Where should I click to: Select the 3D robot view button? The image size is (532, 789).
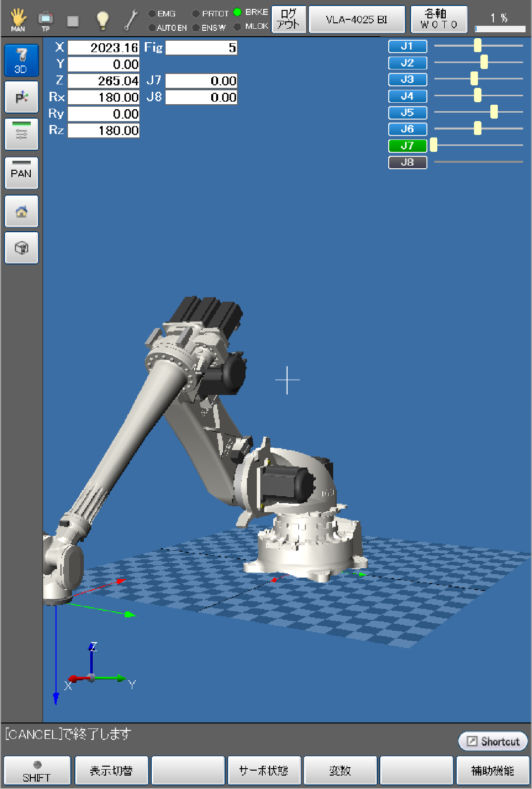click(x=21, y=61)
